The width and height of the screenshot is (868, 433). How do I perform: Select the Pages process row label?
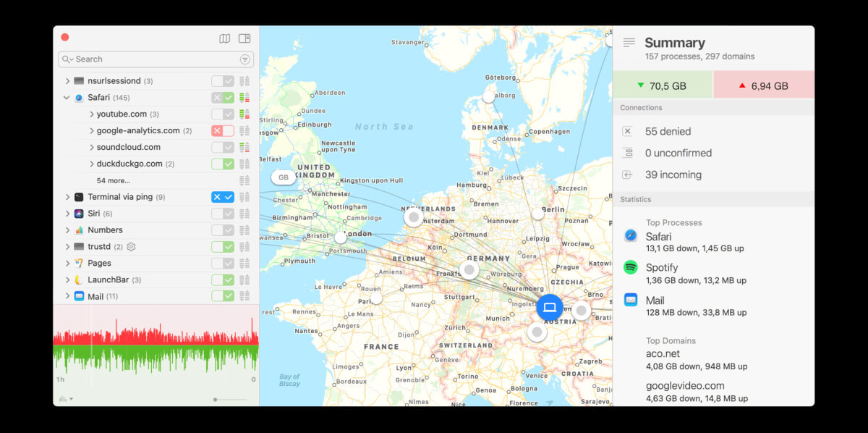[x=100, y=263]
